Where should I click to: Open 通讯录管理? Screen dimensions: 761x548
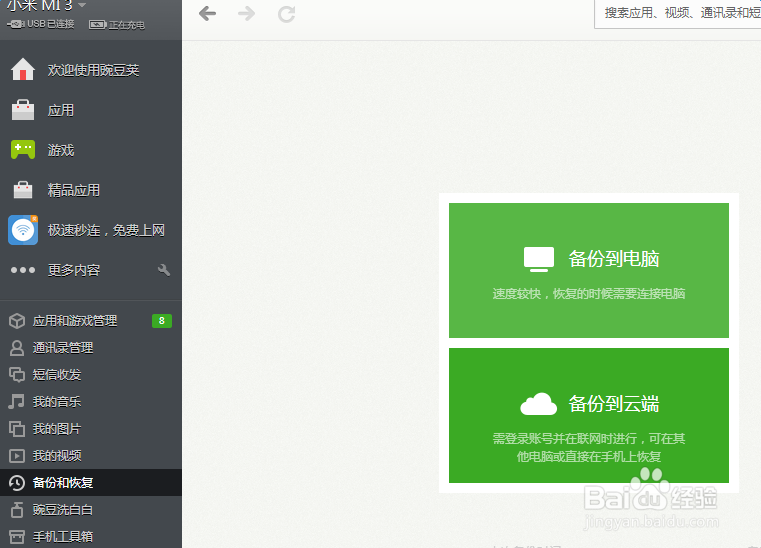(x=63, y=348)
